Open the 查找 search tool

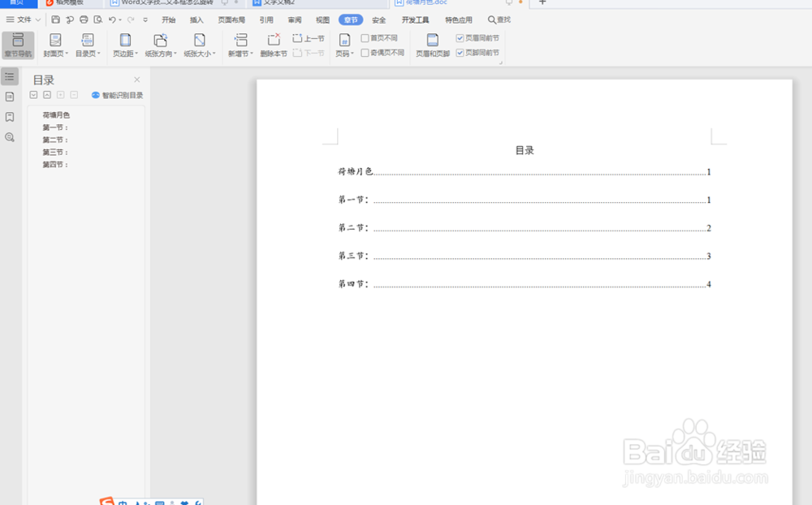(x=499, y=19)
